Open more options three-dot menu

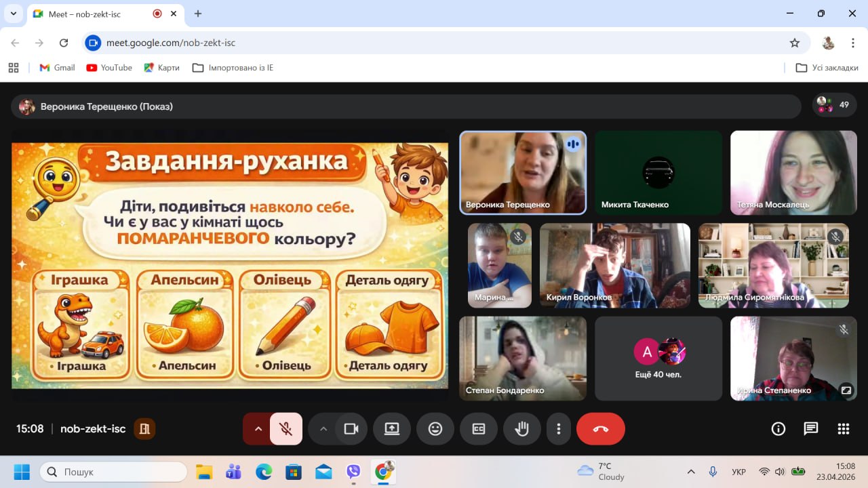559,428
